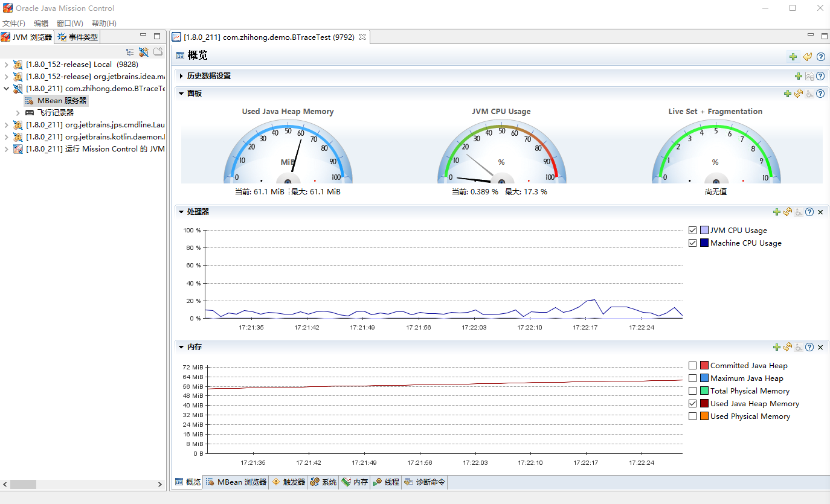Click the accessibility icon in 内存 section
830x504 pixels.
pos(799,347)
